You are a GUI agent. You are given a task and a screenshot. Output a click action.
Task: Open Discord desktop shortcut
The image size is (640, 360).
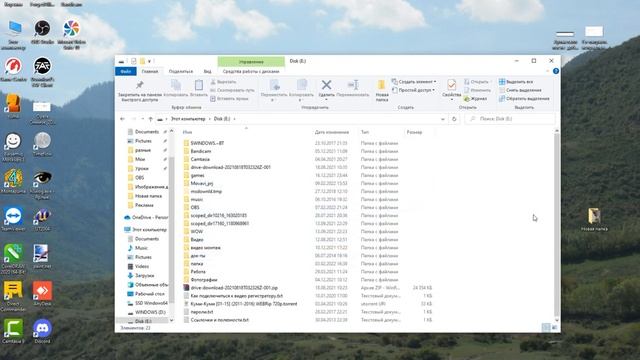42,331
